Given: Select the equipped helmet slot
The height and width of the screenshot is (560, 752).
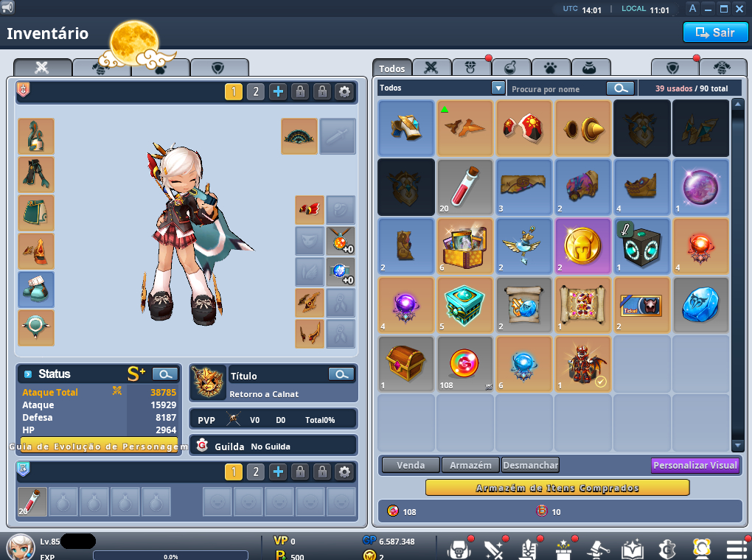Looking at the screenshot, I should point(36,136).
